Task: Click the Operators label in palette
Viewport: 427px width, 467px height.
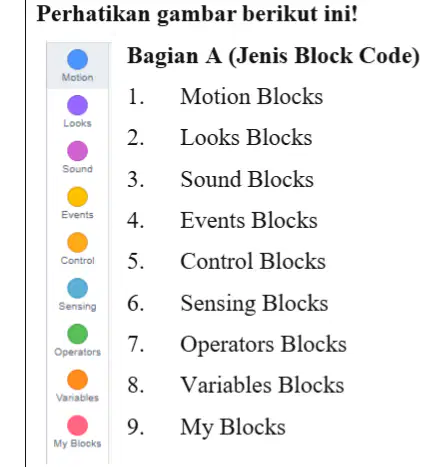Action: tap(77, 352)
